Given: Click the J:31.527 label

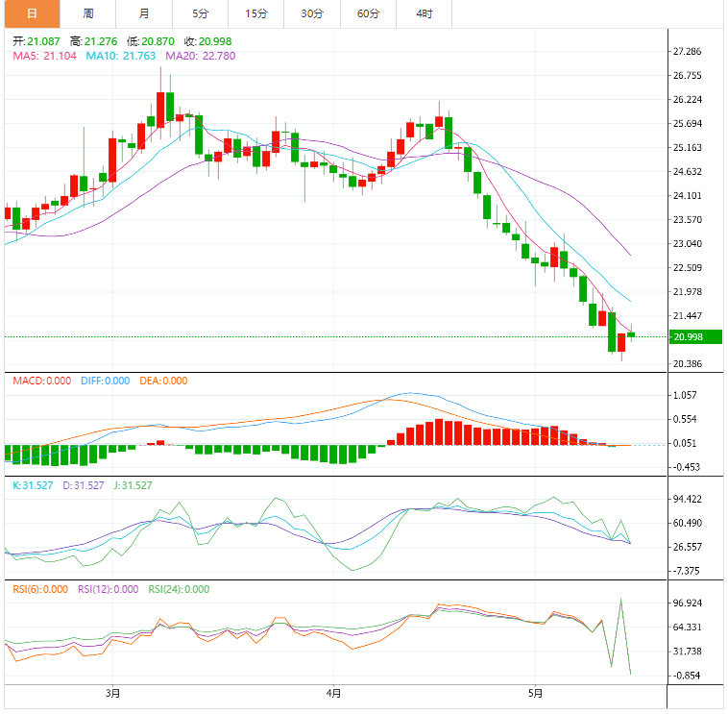Looking at the screenshot, I should tap(133, 485).
